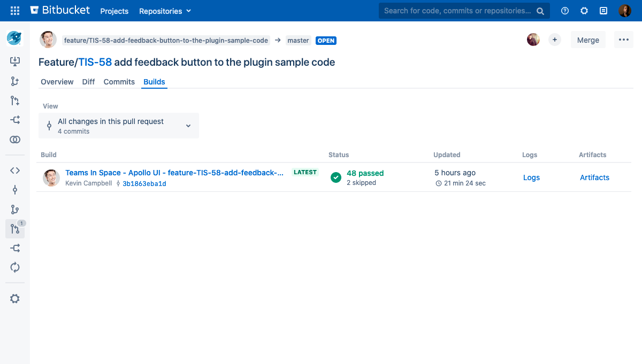The image size is (642, 364).
Task: Select Create pull request sidebar icon
Action: [15, 100]
